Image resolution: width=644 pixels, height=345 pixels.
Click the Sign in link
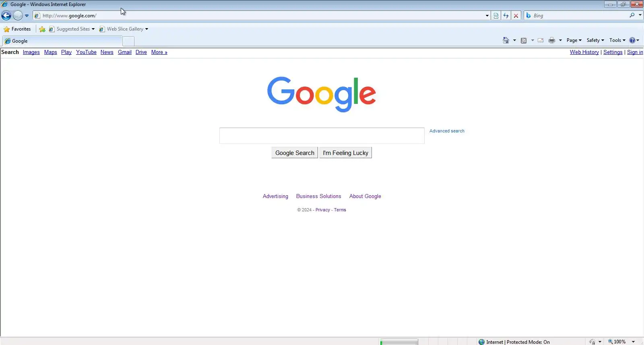635,52
